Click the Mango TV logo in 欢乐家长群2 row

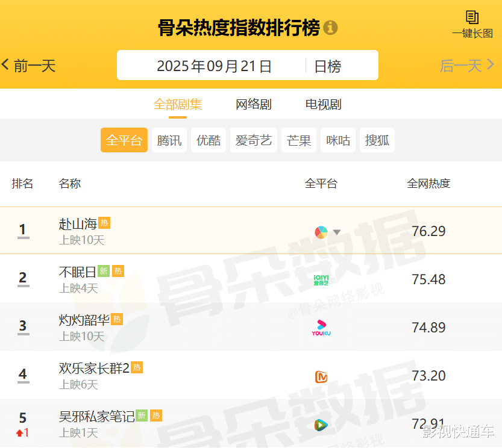[x=321, y=376]
